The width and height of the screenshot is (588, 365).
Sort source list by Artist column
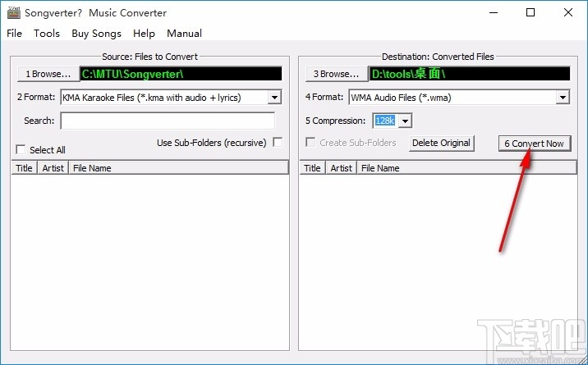pos(53,168)
